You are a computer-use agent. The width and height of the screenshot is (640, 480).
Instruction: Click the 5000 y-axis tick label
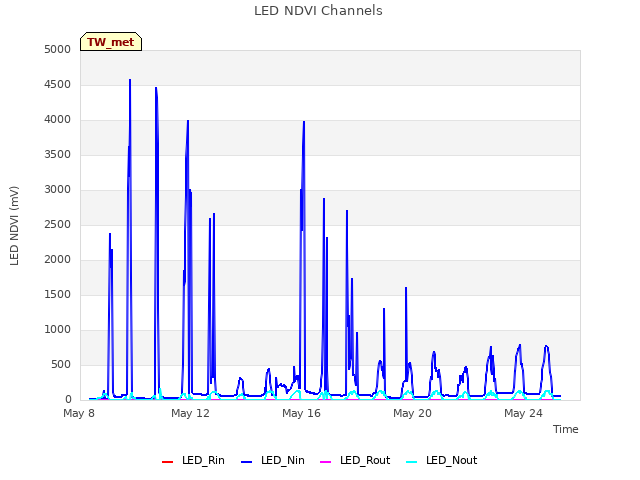point(58,50)
